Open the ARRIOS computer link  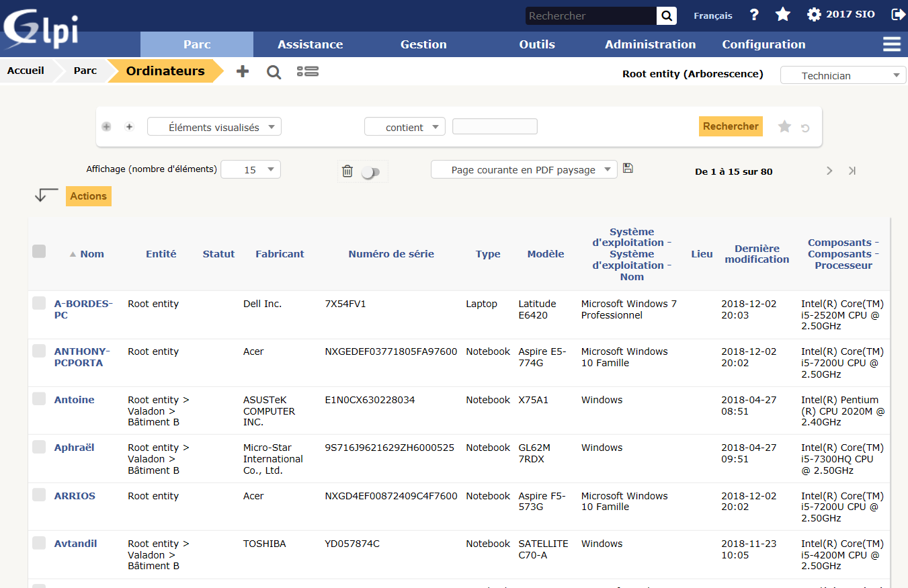tap(75, 496)
